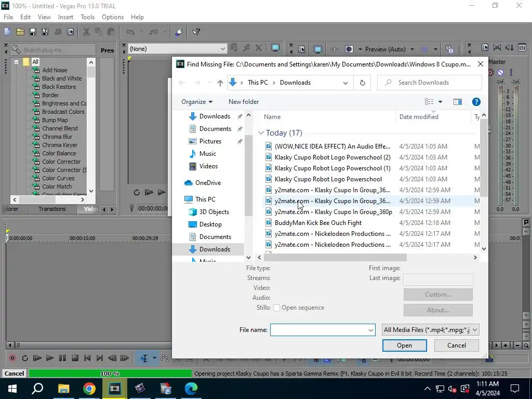Open File Explorer from the taskbar
Viewport: 532px width, 399px height.
(63, 389)
